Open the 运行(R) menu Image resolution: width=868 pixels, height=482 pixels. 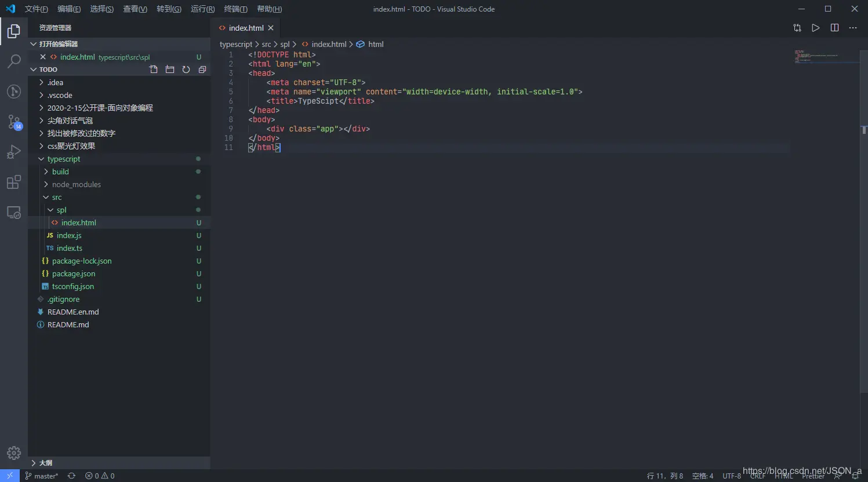202,9
